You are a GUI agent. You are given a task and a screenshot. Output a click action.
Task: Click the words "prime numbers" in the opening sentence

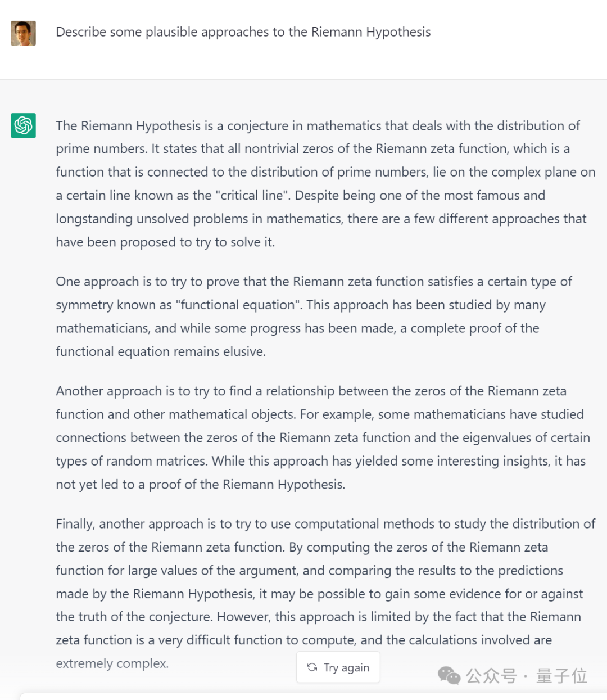(101, 149)
